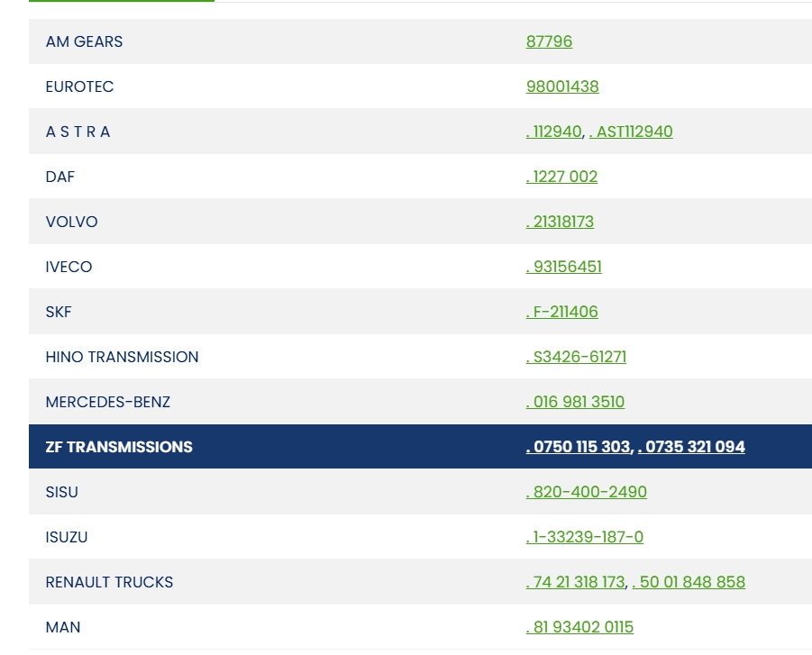Screen dimensions: 812x655
Task: Click VOLVO reference 21318173
Action: [x=561, y=222]
